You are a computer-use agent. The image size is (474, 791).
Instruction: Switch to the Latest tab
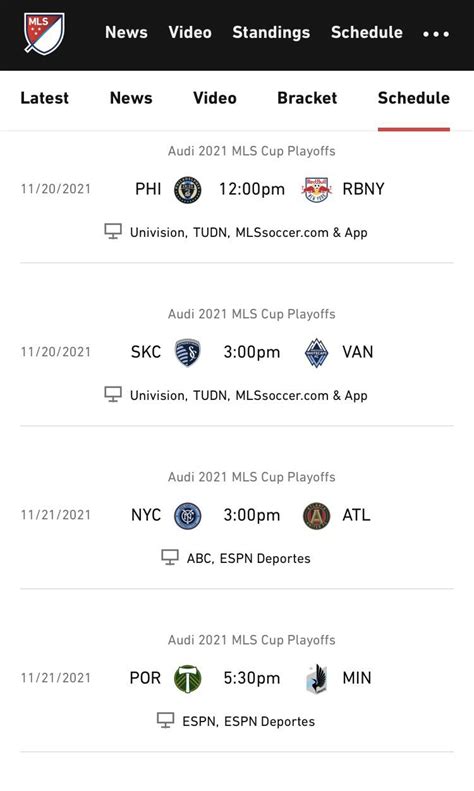(x=44, y=98)
